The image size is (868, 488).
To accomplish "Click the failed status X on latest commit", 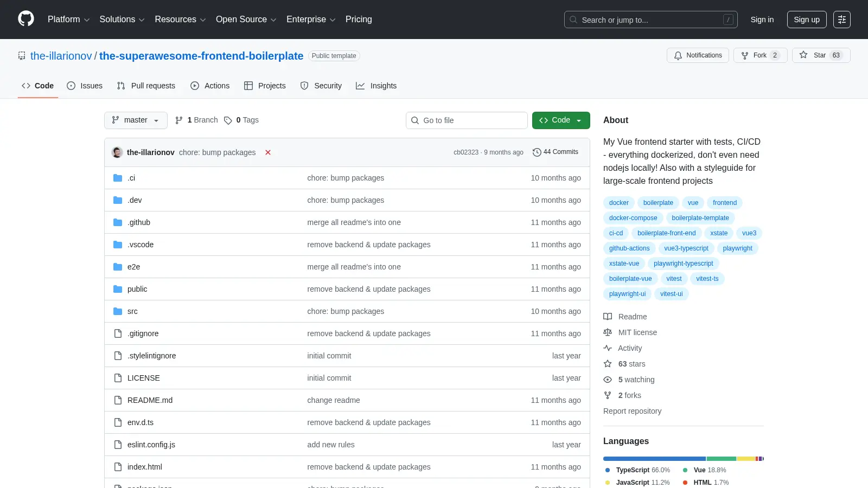I will click(268, 152).
